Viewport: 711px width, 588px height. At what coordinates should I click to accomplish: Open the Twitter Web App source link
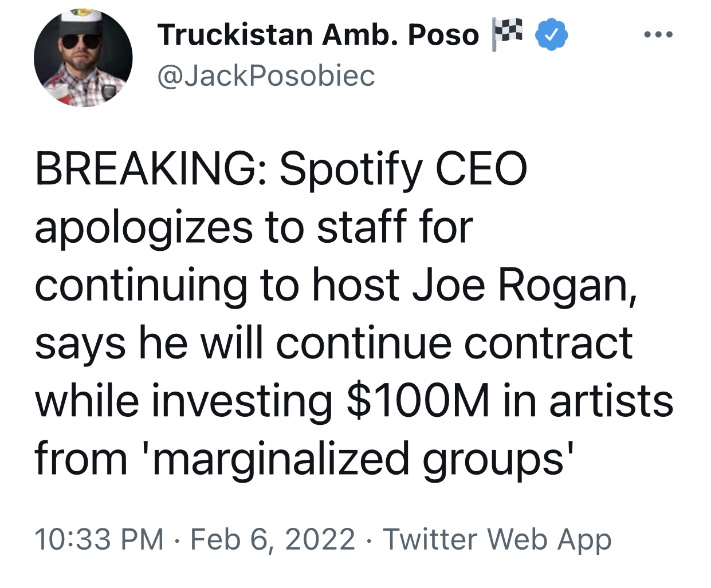[x=497, y=539]
